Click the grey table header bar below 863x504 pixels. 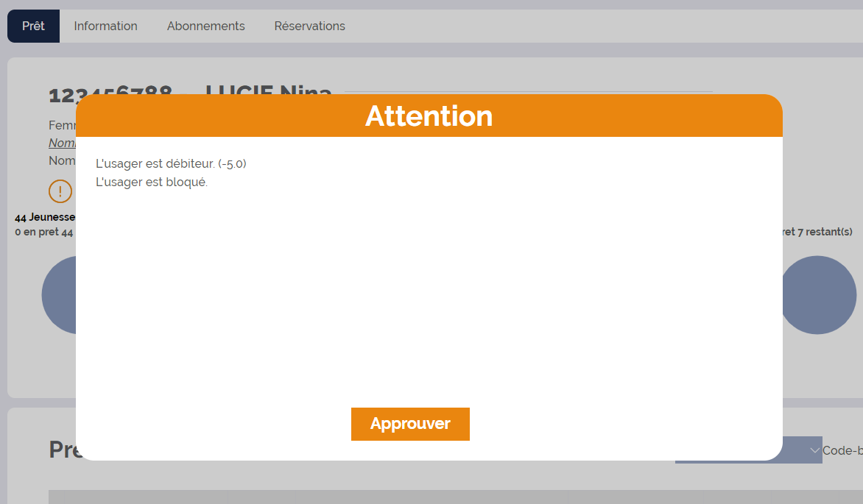pyautogui.click(x=442, y=497)
